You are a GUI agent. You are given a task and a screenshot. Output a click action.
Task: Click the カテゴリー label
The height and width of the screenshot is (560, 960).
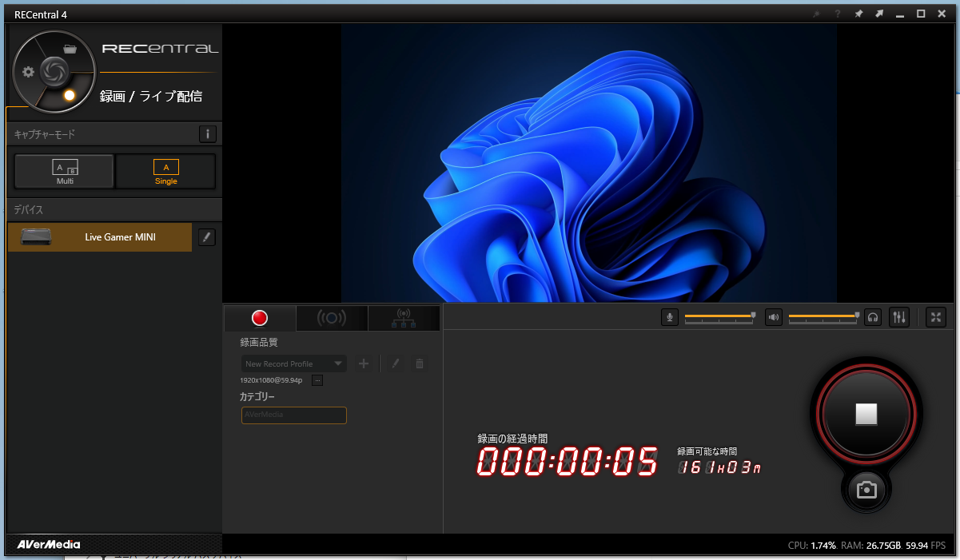click(x=257, y=396)
